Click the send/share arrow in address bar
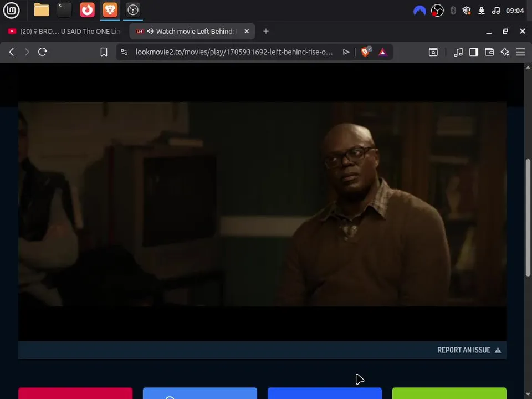Viewport: 532px width, 399px height. [346, 52]
